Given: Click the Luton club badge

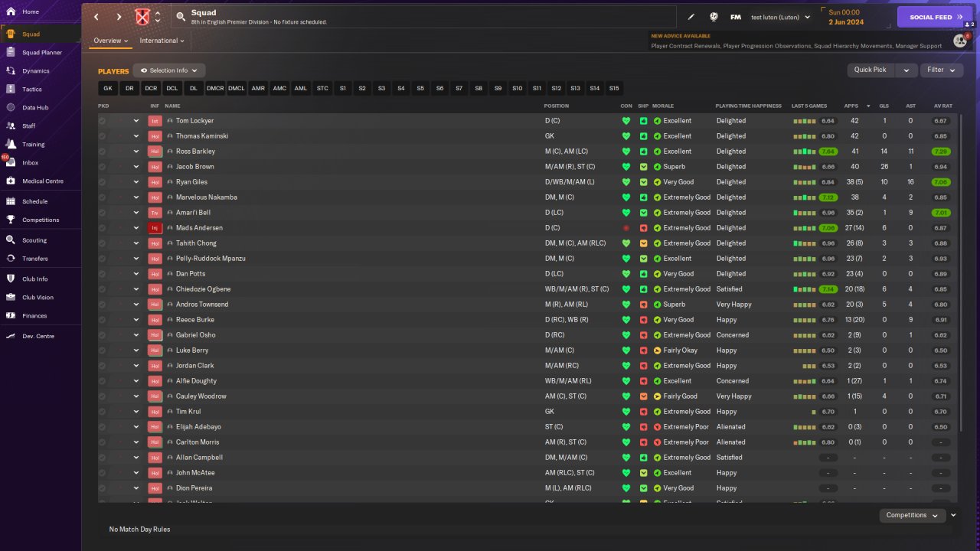Looking at the screenshot, I should (x=142, y=17).
